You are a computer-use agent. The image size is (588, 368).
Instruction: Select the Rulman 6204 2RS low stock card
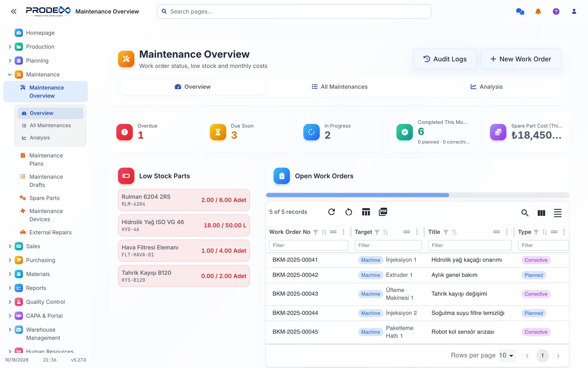tap(184, 200)
